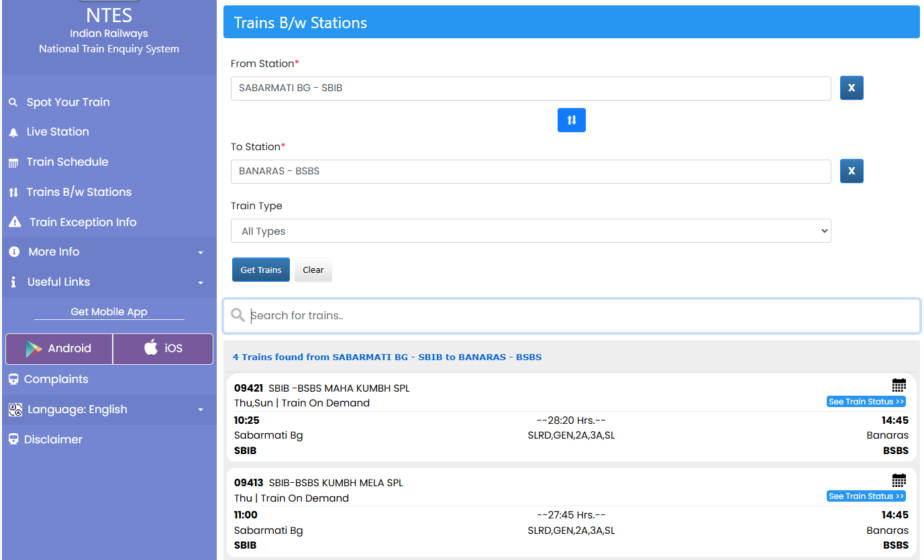Click the Get Trains button
924x560 pixels.
(x=261, y=270)
